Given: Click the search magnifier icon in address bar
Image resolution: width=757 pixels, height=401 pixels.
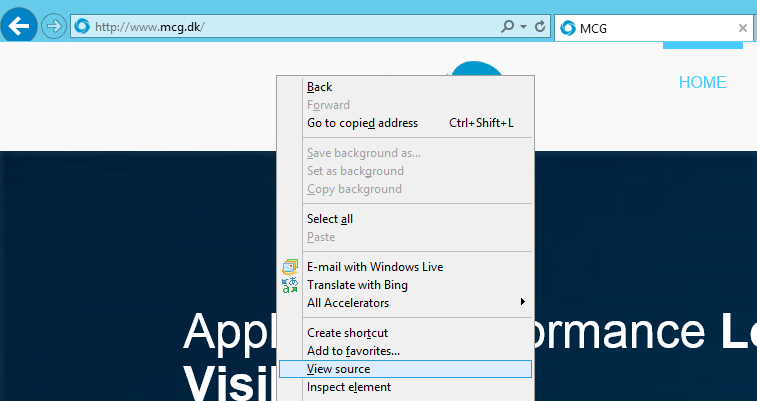Looking at the screenshot, I should (508, 27).
